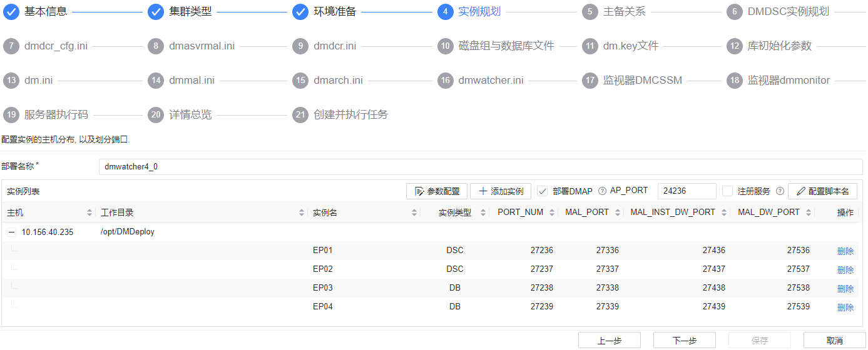
Task: Go to the 环境准备 step label
Action: tap(335, 12)
